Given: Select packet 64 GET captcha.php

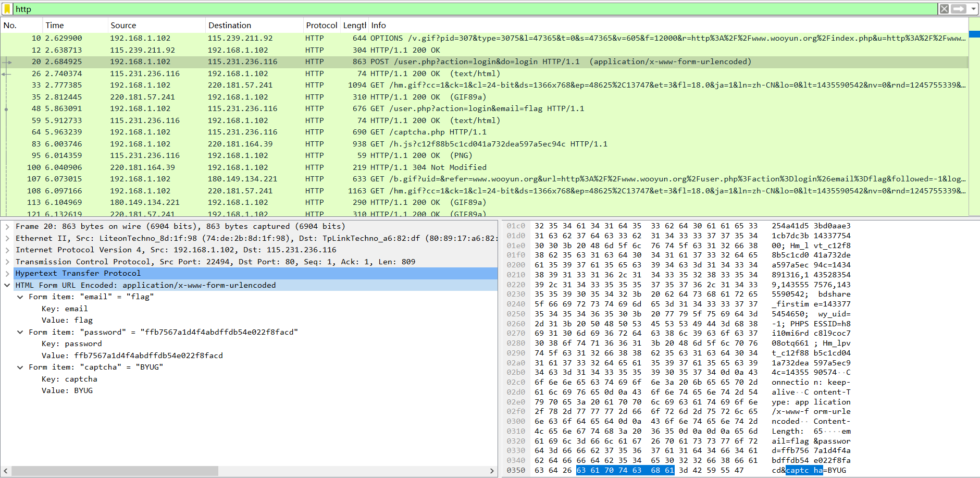Looking at the screenshot, I should point(484,132).
